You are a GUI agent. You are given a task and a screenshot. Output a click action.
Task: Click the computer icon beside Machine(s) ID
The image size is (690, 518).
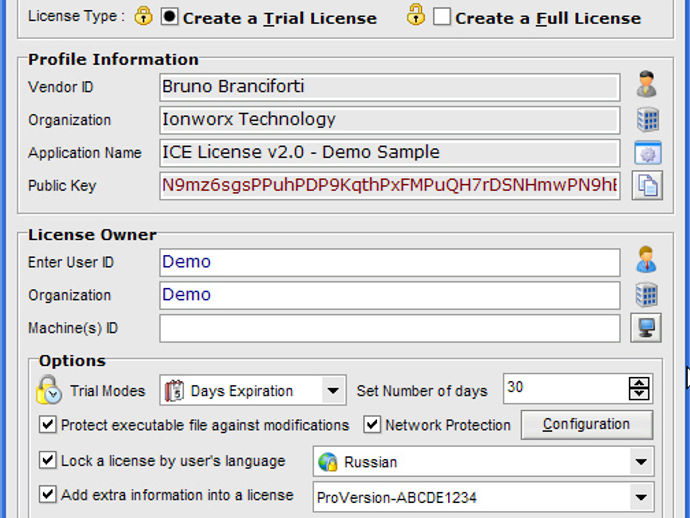646,328
